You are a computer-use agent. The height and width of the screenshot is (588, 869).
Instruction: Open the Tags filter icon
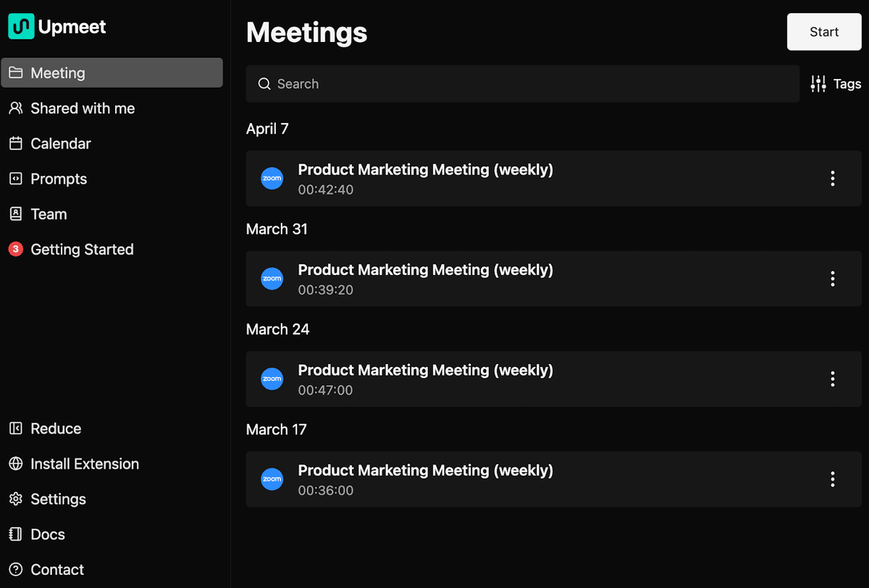click(818, 84)
